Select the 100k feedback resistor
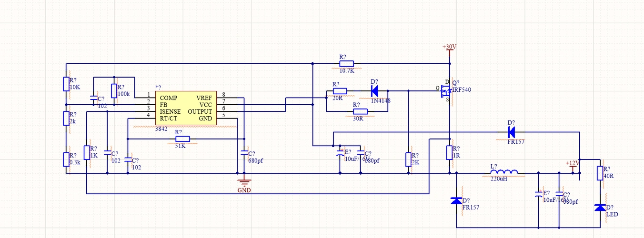The image size is (644, 238). pyautogui.click(x=114, y=90)
